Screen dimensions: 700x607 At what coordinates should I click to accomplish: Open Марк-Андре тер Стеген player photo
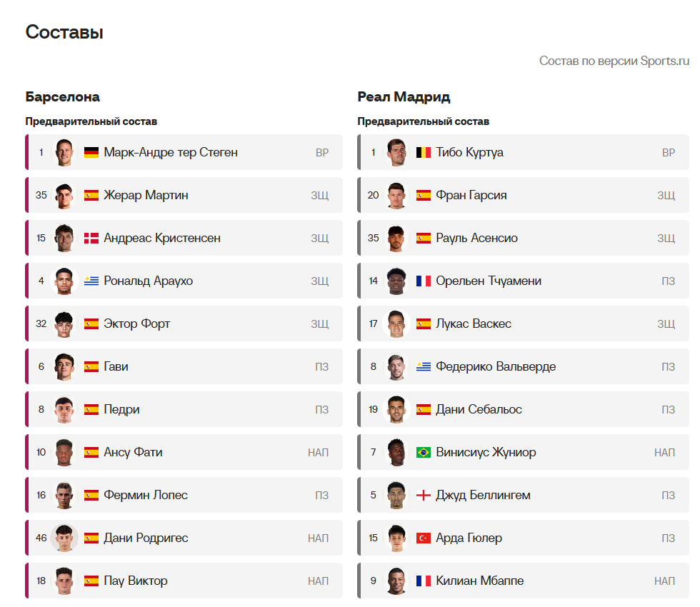coord(64,152)
